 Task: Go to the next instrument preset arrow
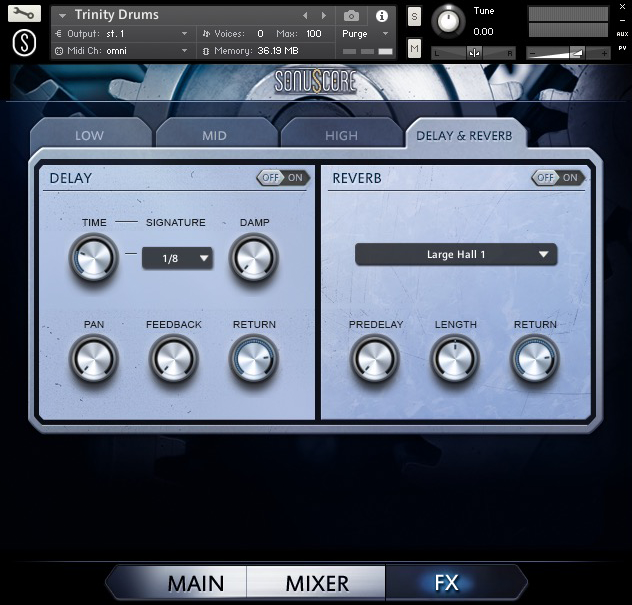[x=324, y=16]
